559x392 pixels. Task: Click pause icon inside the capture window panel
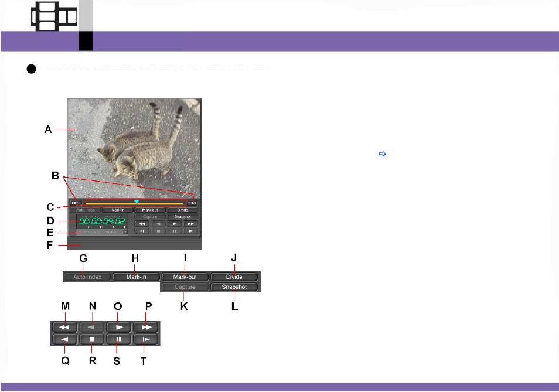(175, 231)
